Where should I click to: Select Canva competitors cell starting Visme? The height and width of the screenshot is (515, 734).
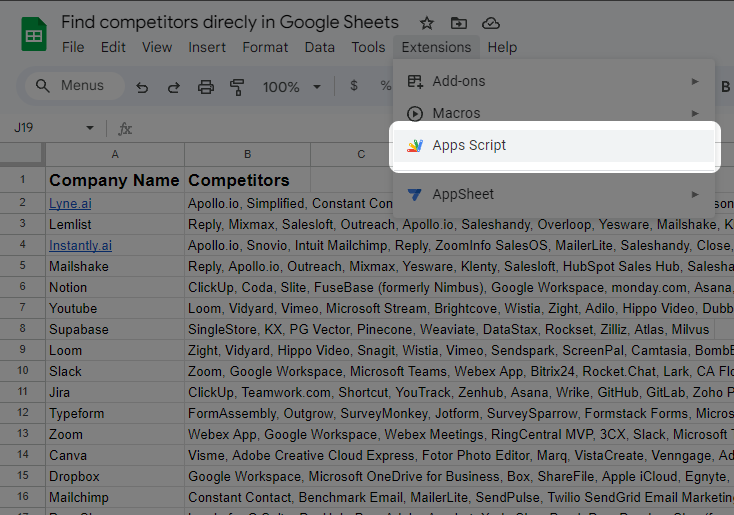click(459, 456)
